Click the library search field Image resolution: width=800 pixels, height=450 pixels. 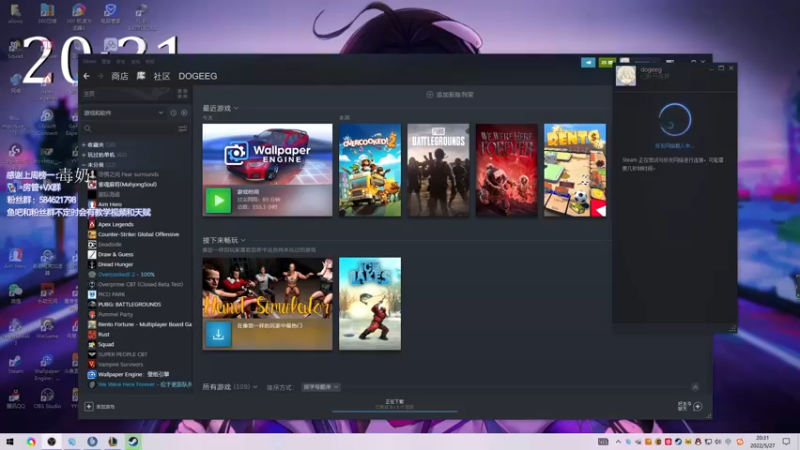pos(129,129)
